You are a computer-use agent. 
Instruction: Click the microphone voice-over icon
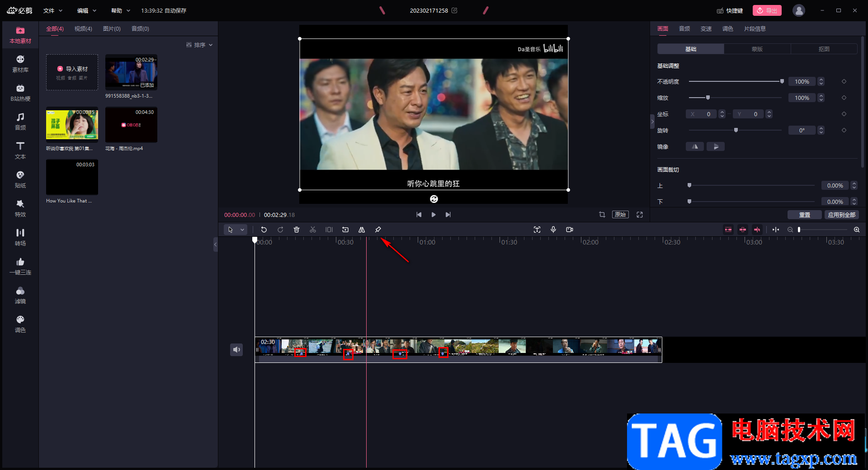[x=553, y=230]
